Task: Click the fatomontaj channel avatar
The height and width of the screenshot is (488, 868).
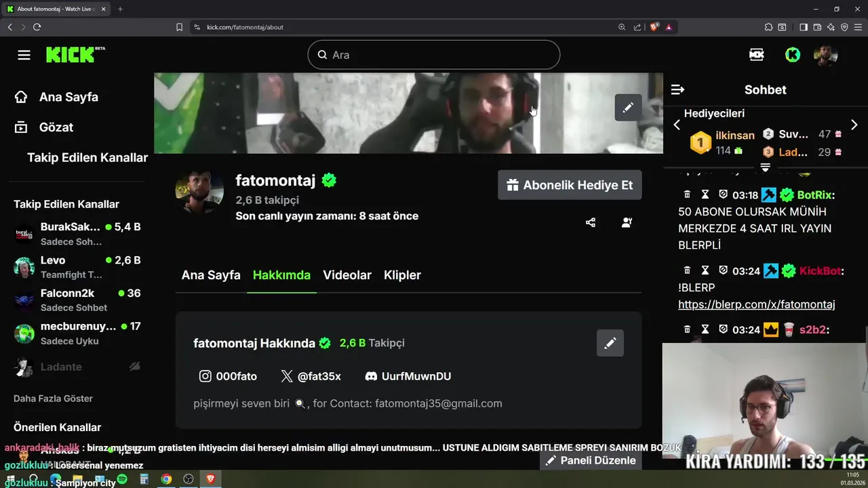Action: coord(199,192)
